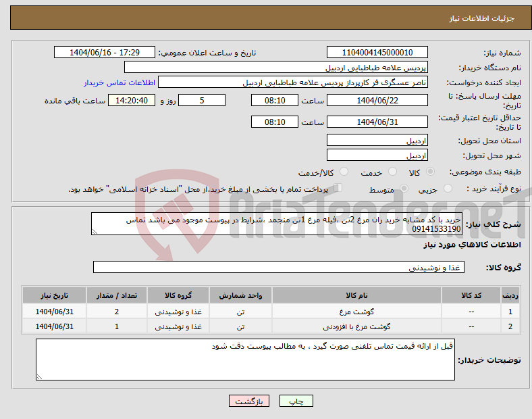Click the کد کالا column header
Image resolution: width=532 pixels, height=419 pixels.
[x=471, y=295]
